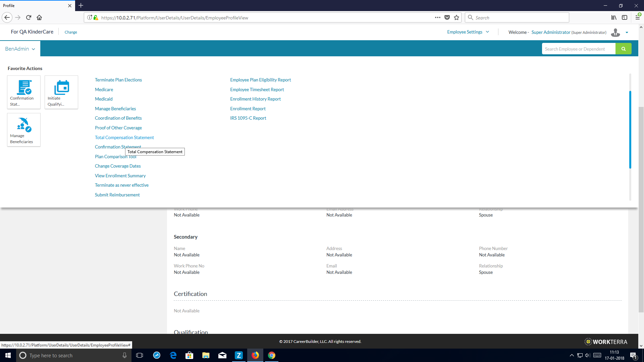Click the Change company link
The height and width of the screenshot is (362, 644).
[71, 32]
